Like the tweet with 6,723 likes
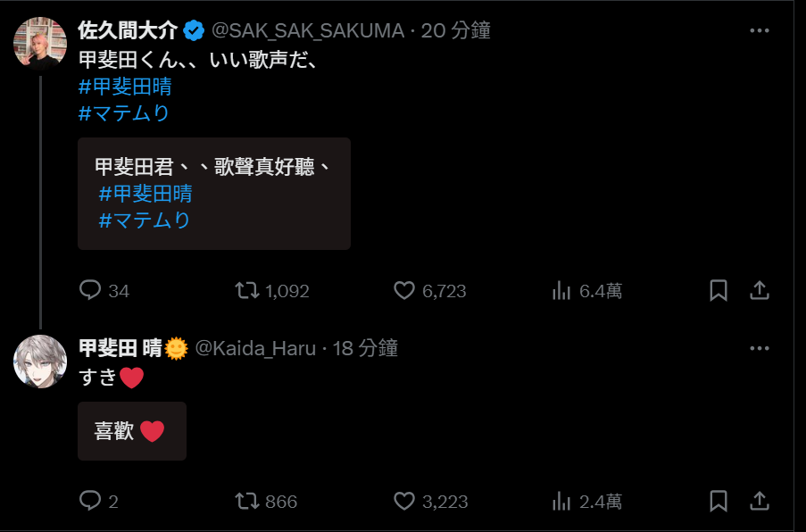Image resolution: width=806 pixels, height=532 pixels. 404,291
